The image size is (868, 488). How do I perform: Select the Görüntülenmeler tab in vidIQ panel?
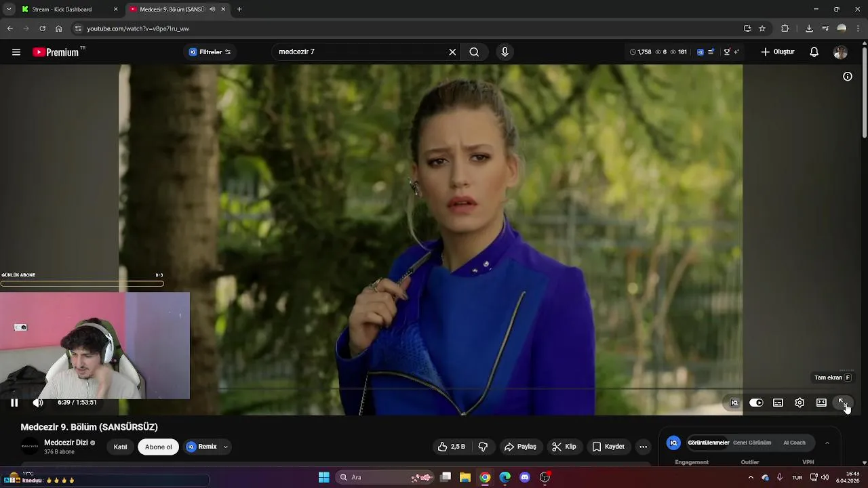click(x=709, y=443)
